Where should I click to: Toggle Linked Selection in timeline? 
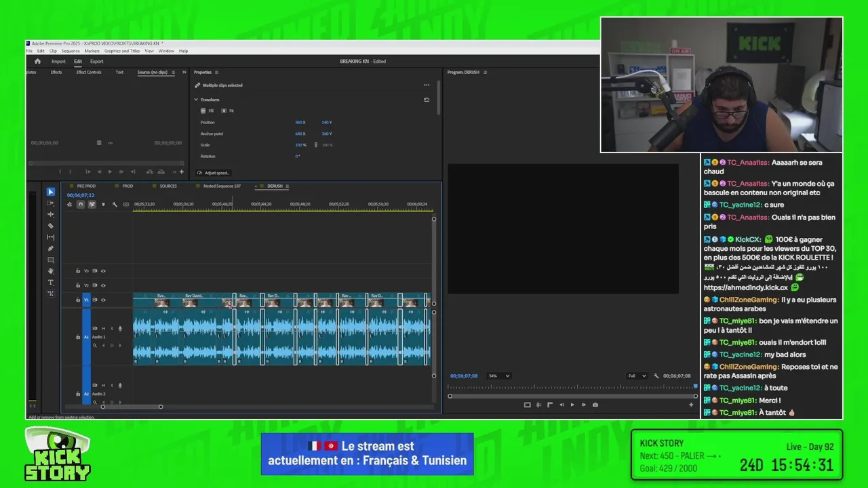[92, 204]
